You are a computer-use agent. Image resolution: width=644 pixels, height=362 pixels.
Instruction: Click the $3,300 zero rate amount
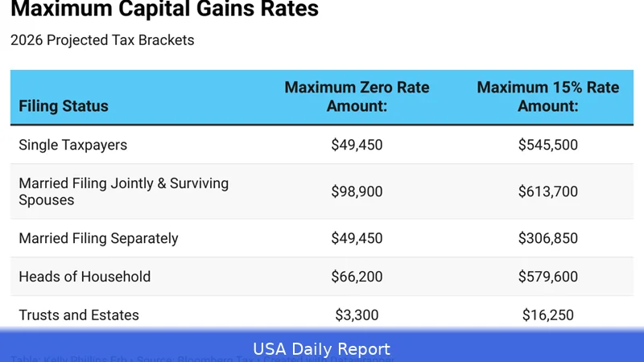357,315
